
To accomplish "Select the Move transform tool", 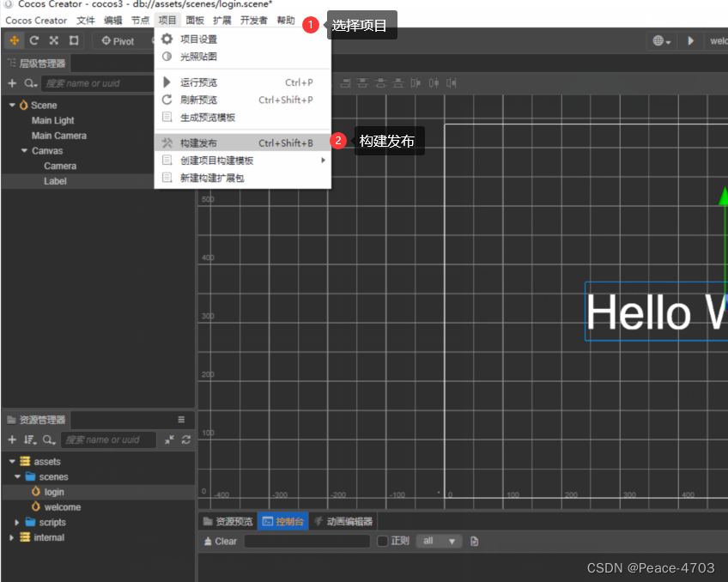I will (x=14, y=40).
